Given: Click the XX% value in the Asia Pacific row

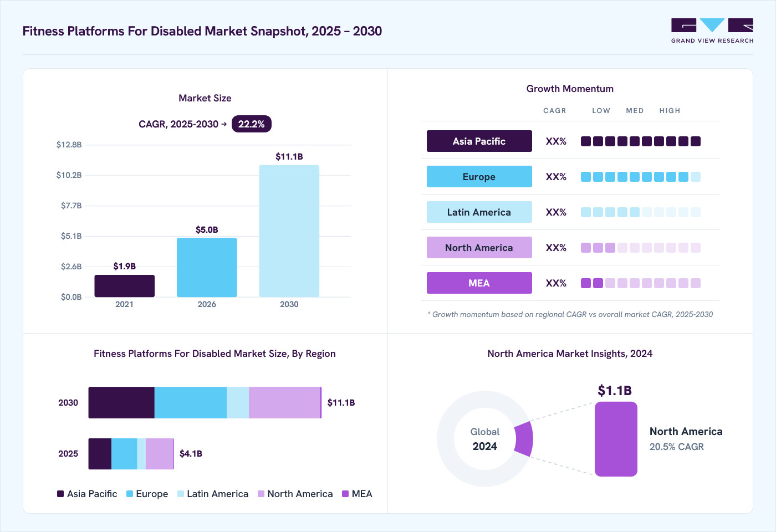Looking at the screenshot, I should point(556,141).
